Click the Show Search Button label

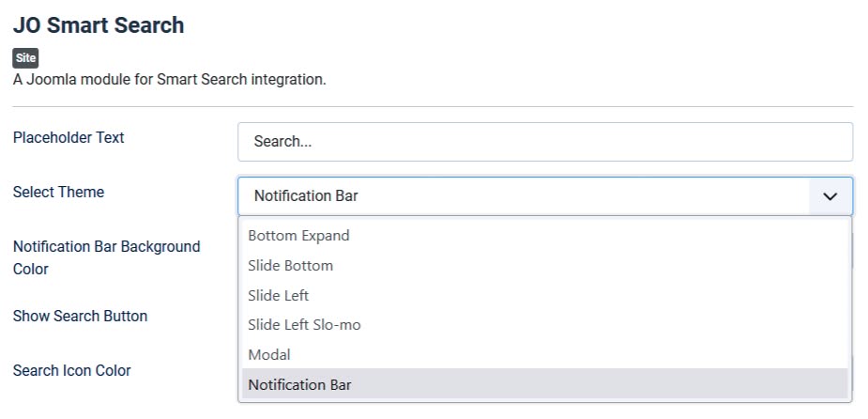coord(80,317)
